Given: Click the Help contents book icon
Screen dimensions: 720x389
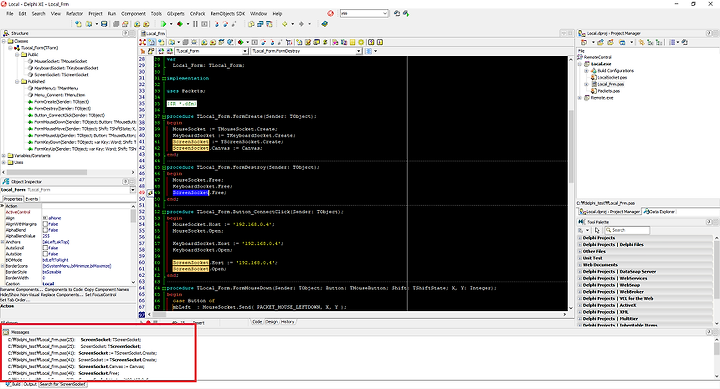Looking at the screenshot, I should 325,24.
